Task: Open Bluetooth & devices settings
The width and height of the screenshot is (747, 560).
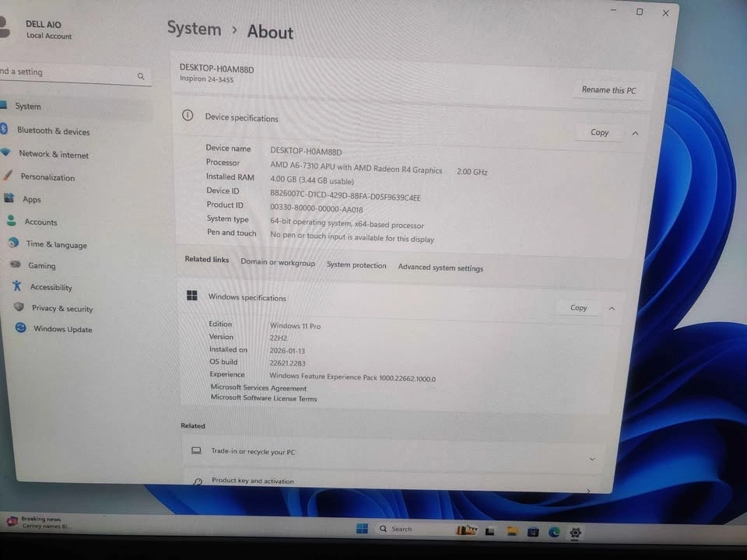Action: [53, 131]
